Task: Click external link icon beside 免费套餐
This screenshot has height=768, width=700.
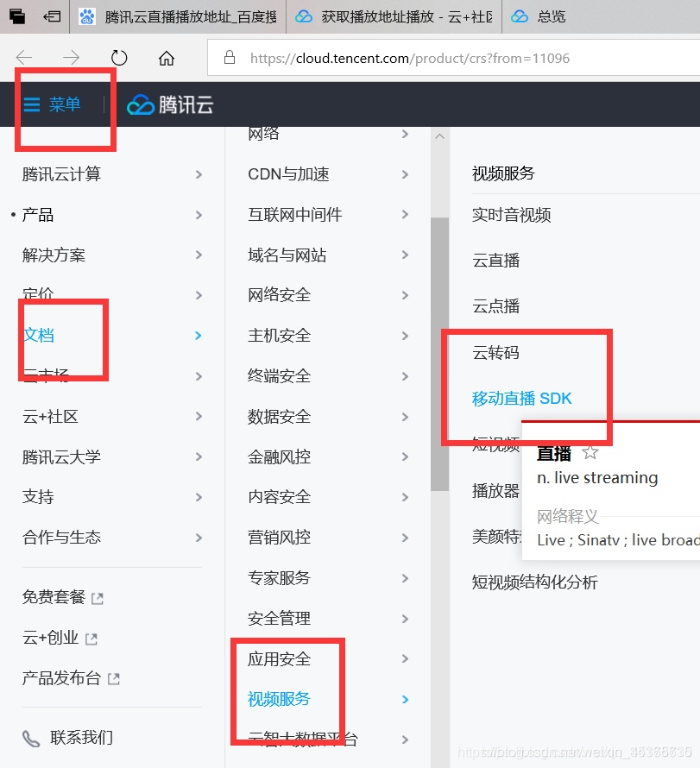Action: (98, 598)
